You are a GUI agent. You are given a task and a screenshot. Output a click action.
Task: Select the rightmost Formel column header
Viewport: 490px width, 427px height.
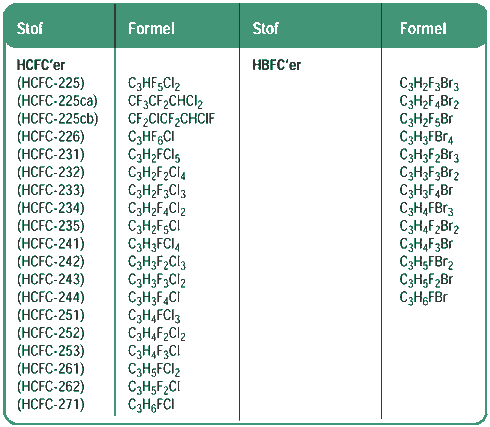point(423,28)
